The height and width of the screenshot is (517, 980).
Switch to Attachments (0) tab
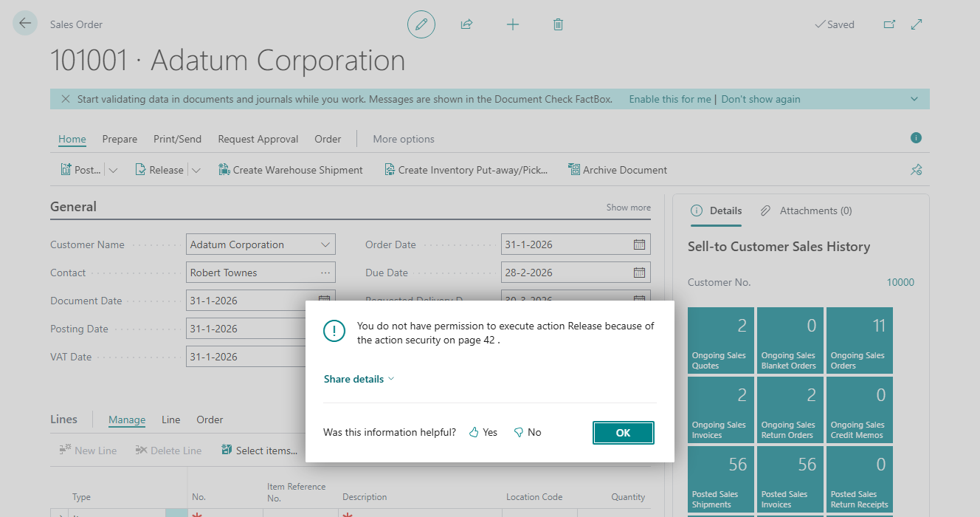806,210
